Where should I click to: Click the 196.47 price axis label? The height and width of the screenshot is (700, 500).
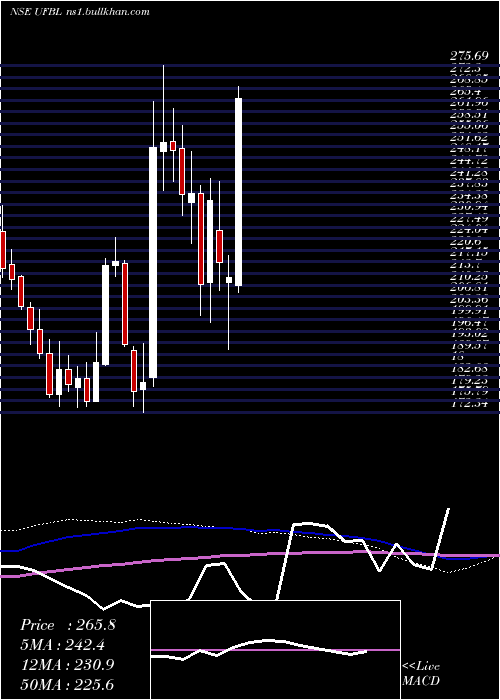(469, 323)
